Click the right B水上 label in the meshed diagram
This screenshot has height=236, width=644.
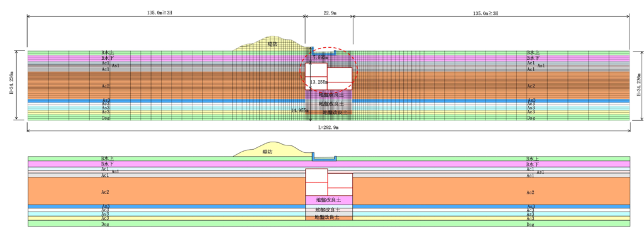click(533, 53)
